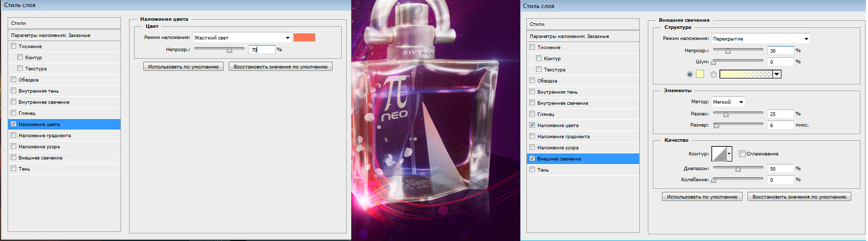Select Обводка row in right dialog
The height and width of the screenshot is (241, 868).
point(583,81)
